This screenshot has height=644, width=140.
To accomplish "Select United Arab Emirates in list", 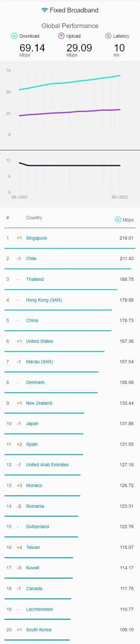I will point(47,465).
